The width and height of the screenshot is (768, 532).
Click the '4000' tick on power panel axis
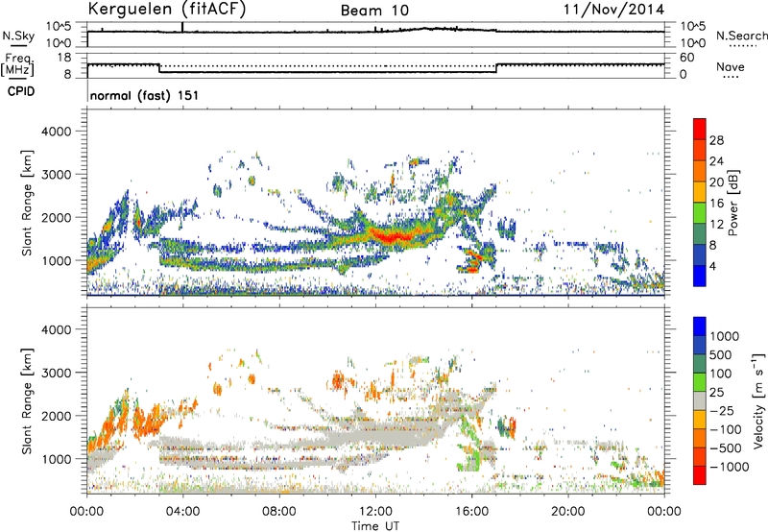tap(57, 132)
